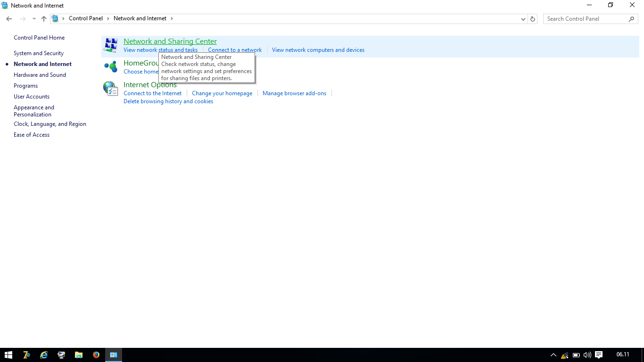Click the search magnifier icon
The image size is (644, 362).
click(x=631, y=19)
